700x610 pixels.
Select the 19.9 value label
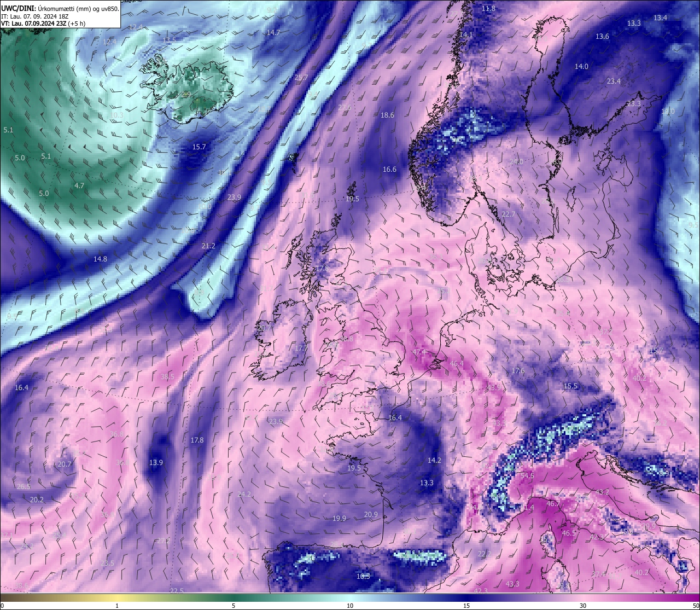[339, 519]
